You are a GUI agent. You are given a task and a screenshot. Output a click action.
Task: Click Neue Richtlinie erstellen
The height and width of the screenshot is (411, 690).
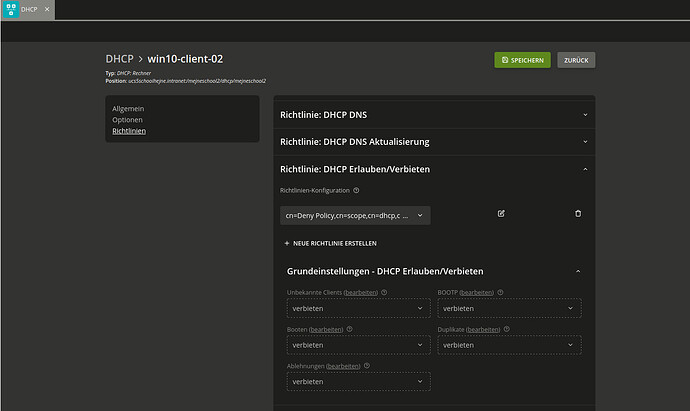331,243
